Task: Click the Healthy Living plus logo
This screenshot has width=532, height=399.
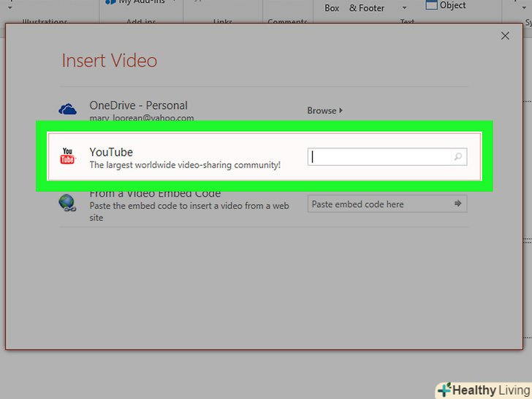Action: pyautogui.click(x=444, y=390)
